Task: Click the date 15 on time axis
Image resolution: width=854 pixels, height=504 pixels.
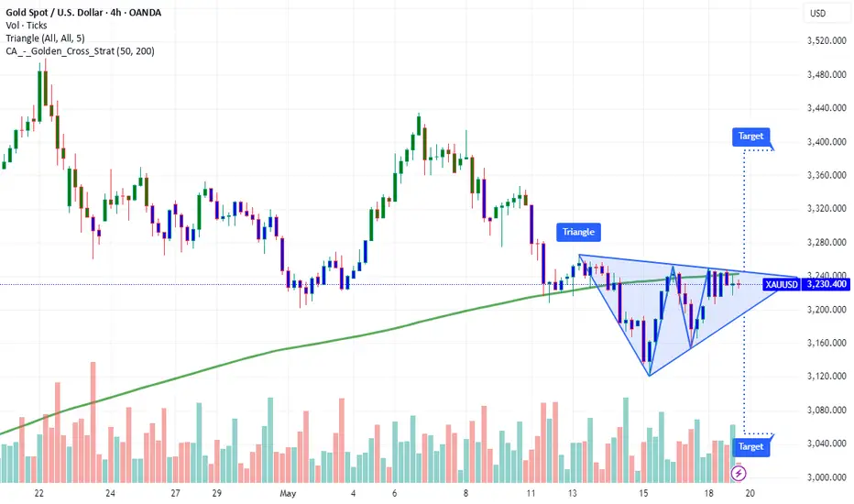Action: (x=644, y=493)
